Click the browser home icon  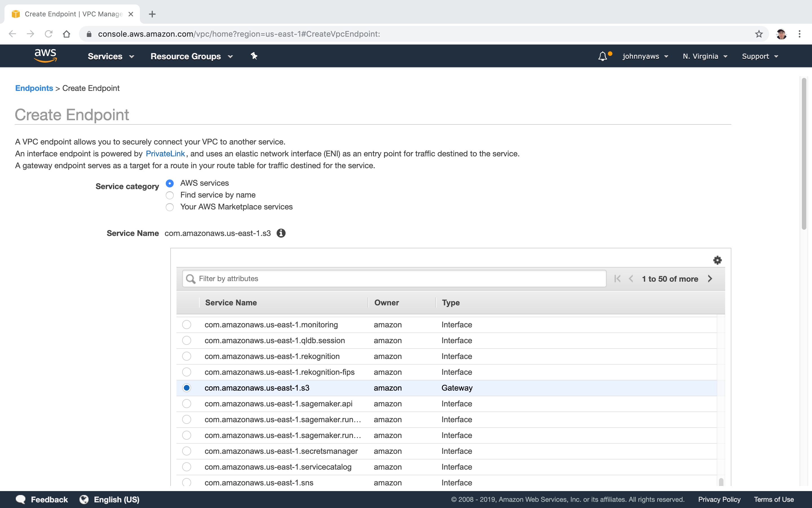[67, 34]
